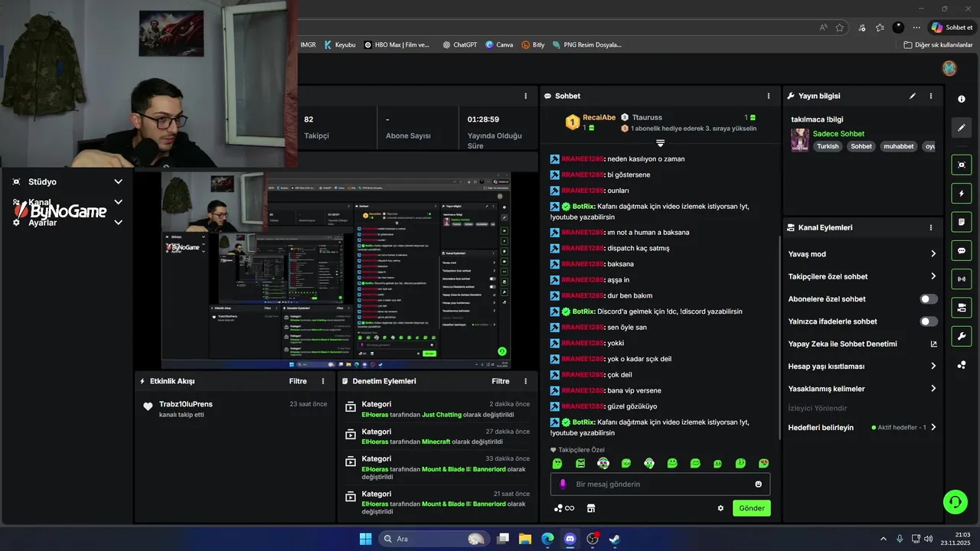Expand the Kanal menu section
The height and width of the screenshot is (551, 980).
click(x=118, y=202)
